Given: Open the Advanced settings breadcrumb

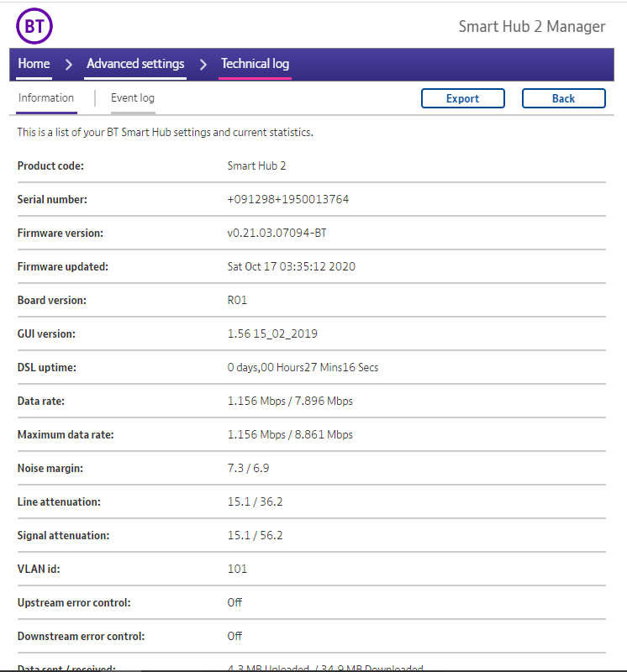Looking at the screenshot, I should pyautogui.click(x=135, y=64).
